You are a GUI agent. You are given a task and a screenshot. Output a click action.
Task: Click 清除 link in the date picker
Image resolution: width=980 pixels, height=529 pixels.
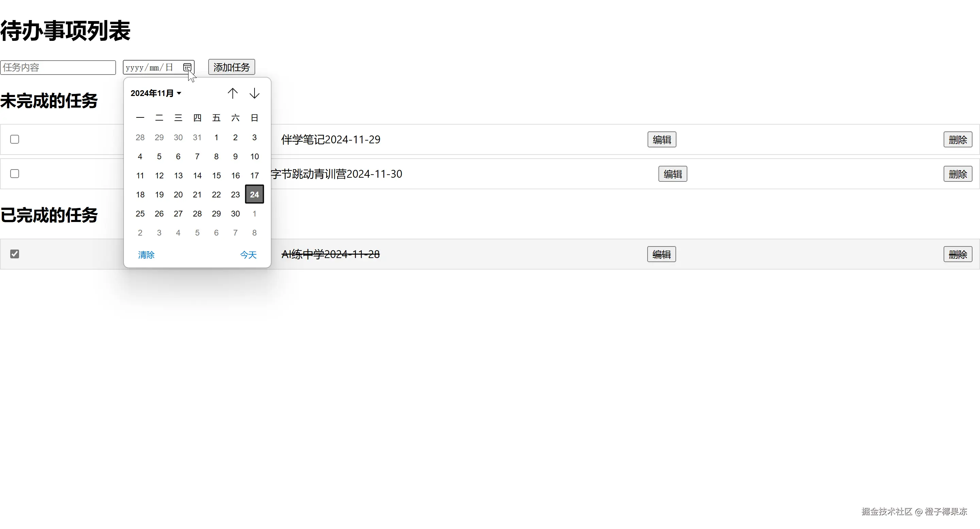tap(146, 255)
